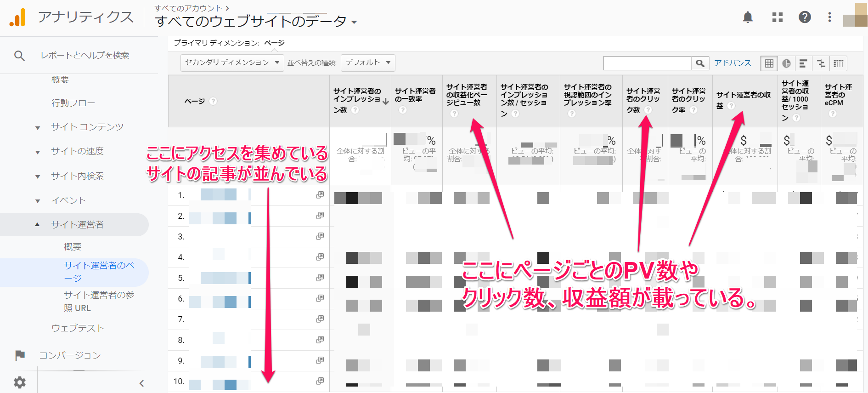
Task: Open the Google apps grid icon
Action: (777, 17)
